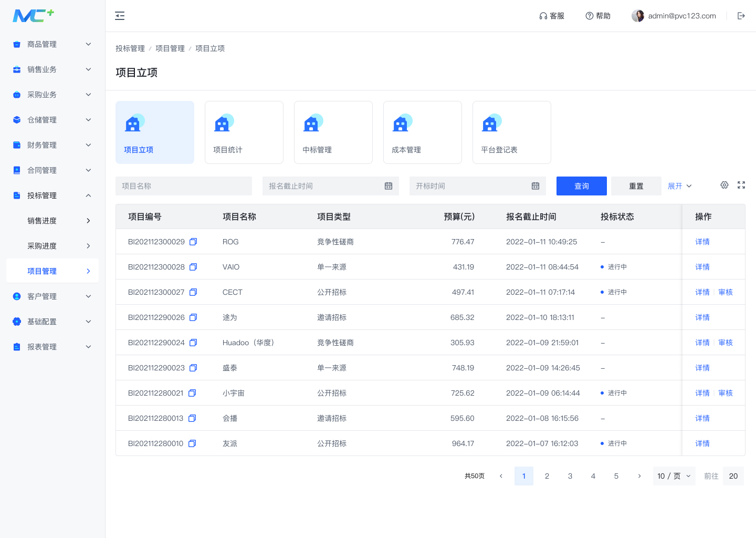Click the 进行中 status for VAIO

click(x=614, y=267)
